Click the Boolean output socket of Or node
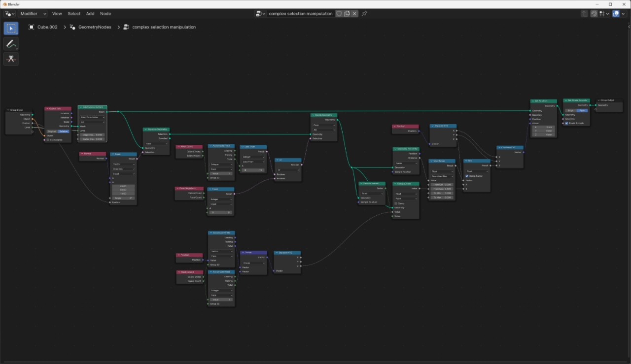Screen dimensions: 631x364 [x=301, y=165]
